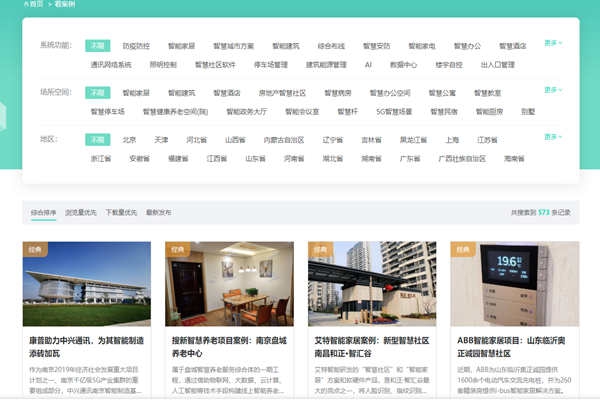
Task: Expand 更多 for the 地区 filters
Action: click(x=553, y=137)
